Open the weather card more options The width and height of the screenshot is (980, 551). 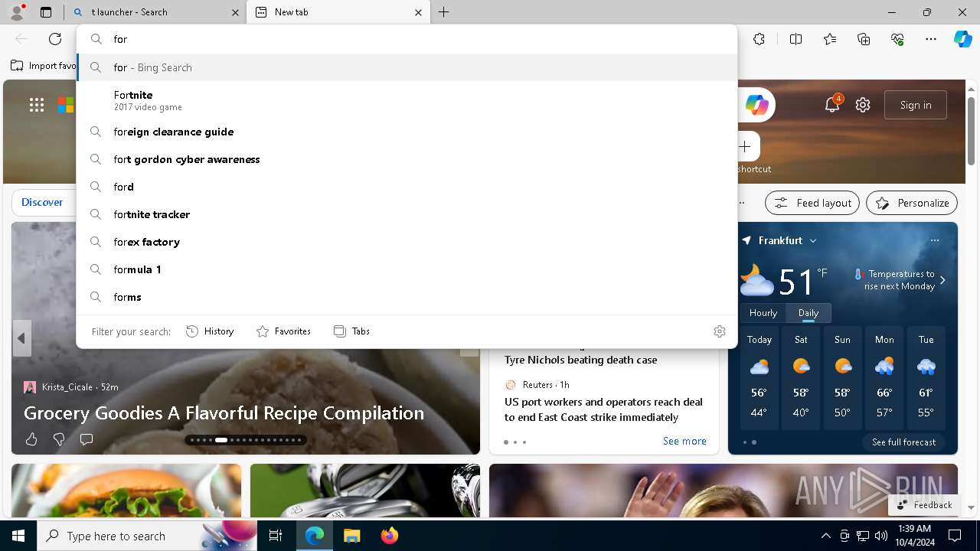(x=935, y=240)
